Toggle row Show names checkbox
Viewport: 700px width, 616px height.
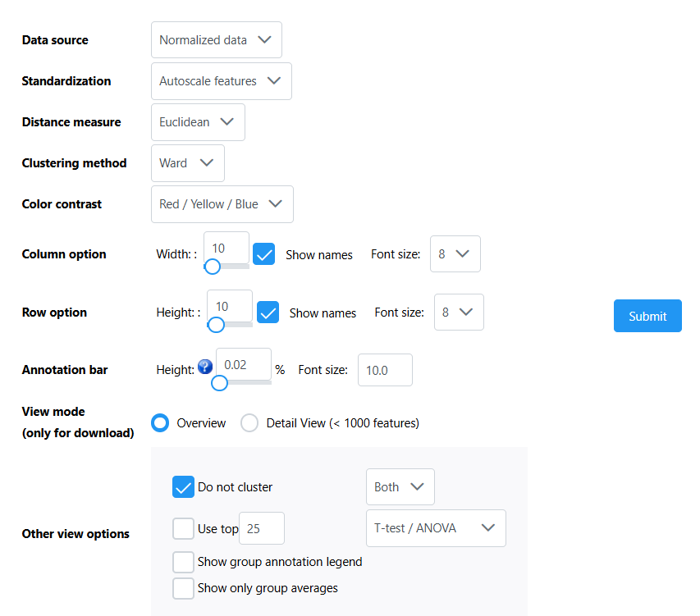pyautogui.click(x=268, y=313)
